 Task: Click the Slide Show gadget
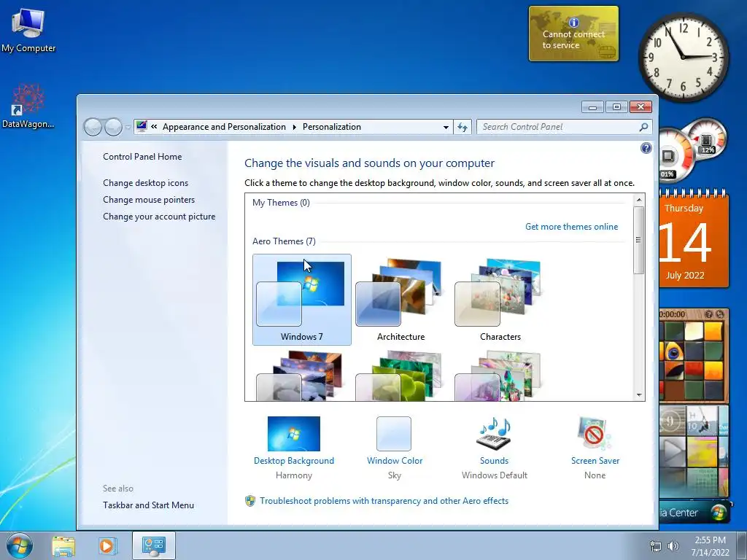[x=694, y=451]
